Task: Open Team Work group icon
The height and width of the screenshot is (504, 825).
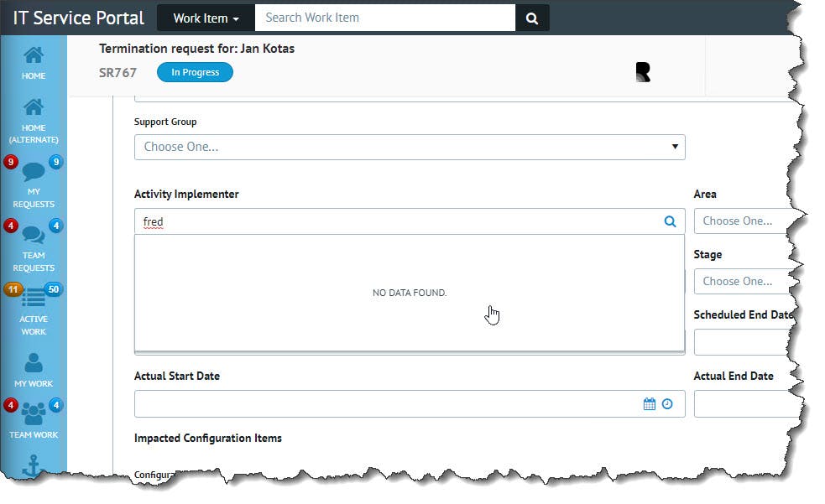Action: [x=34, y=413]
